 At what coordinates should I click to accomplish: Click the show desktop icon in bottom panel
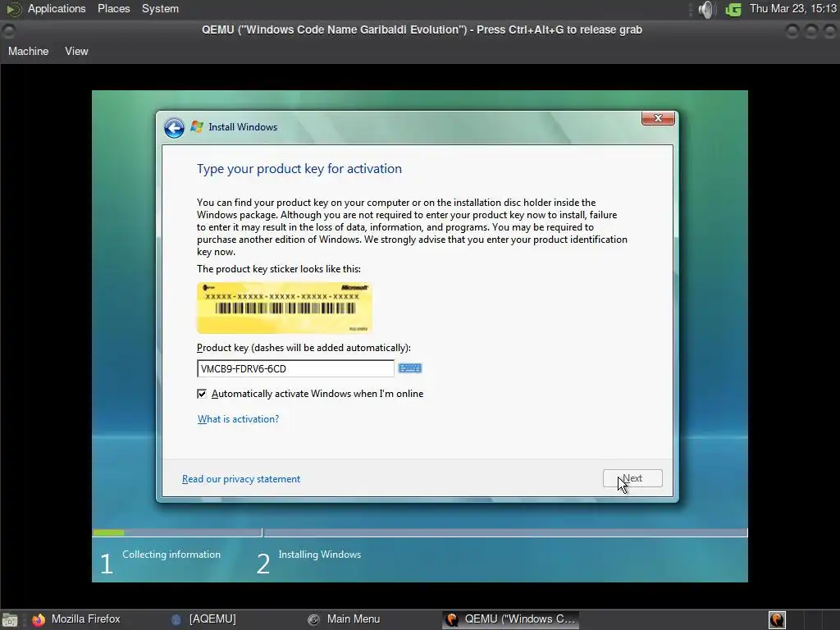click(x=10, y=620)
